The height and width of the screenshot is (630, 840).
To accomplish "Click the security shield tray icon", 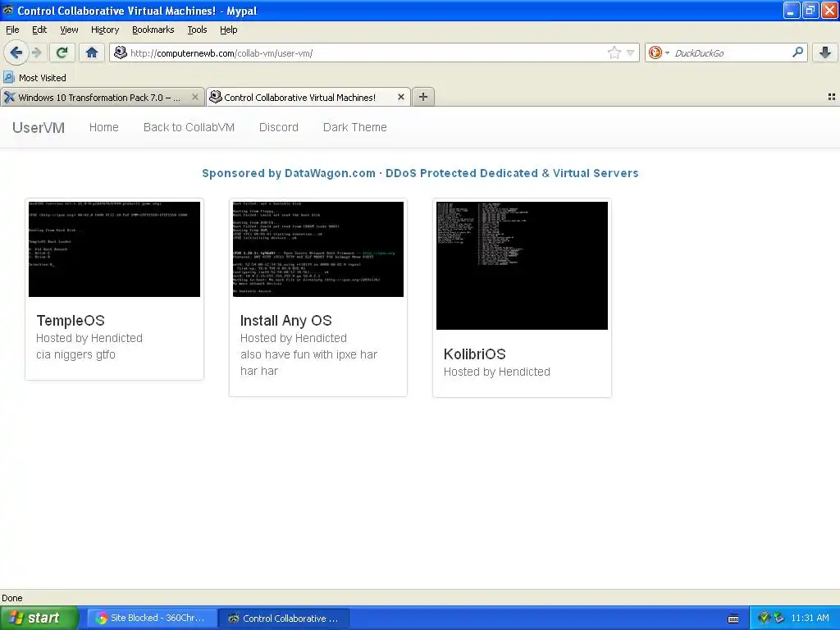I will (764, 619).
